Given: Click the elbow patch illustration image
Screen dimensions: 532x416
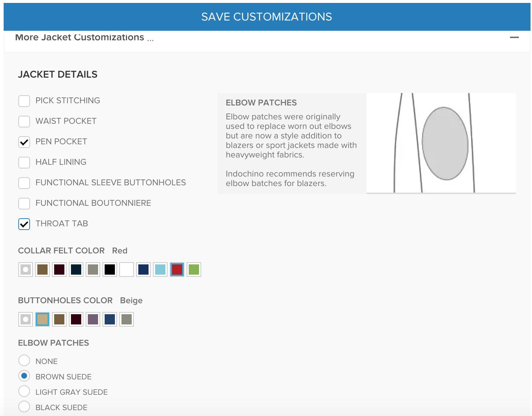Looking at the screenshot, I should coord(441,143).
